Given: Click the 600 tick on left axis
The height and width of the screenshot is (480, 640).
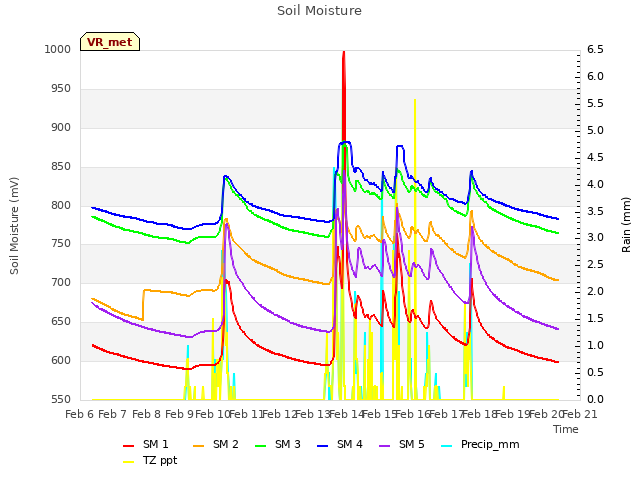Looking at the screenshot, I should click(61, 360).
